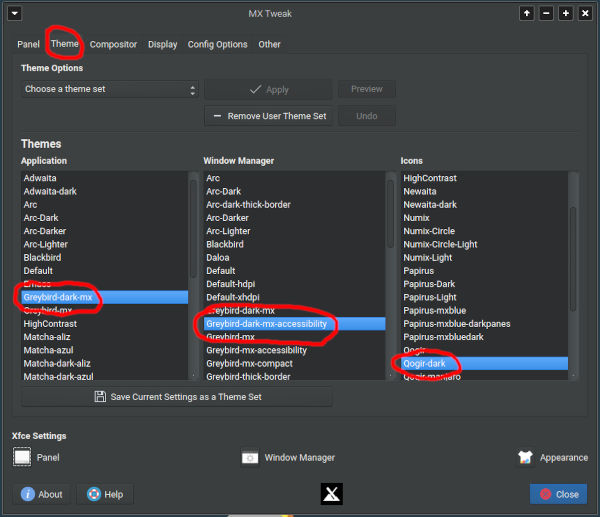600x517 pixels.
Task: Click the About info icon button
Action: (42, 494)
